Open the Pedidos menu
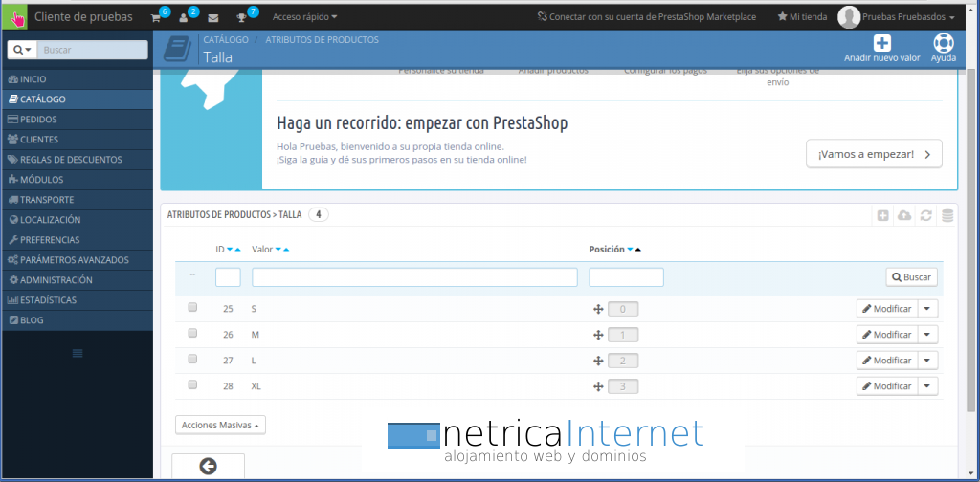980x482 pixels. point(78,120)
